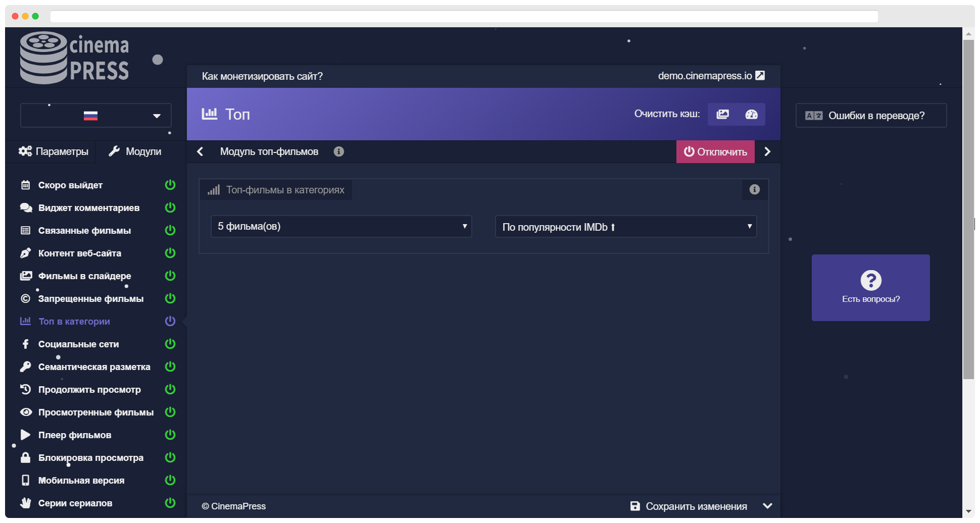This screenshot has width=980, height=523.
Task: Open the language flag dropdown
Action: [96, 116]
